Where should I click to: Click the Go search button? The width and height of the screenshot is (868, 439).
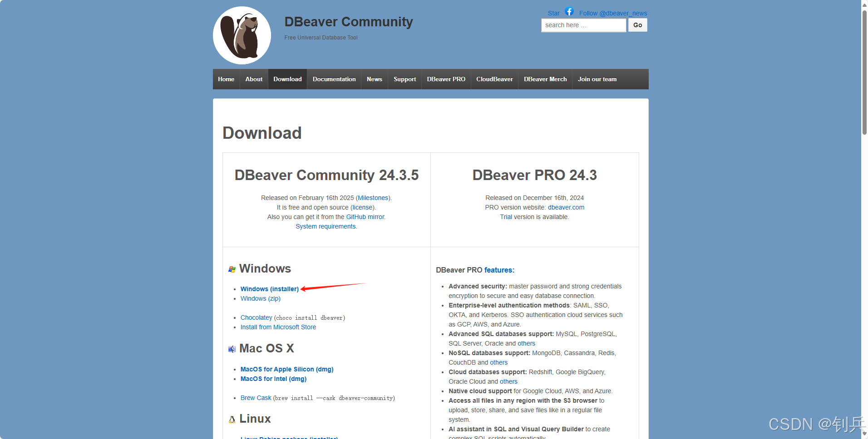click(637, 25)
